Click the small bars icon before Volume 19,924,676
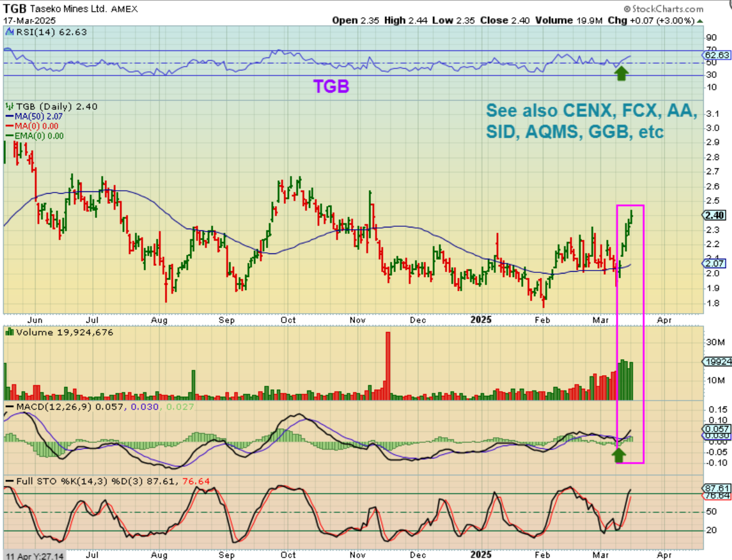Screen dimensions: 732x560 click(8, 333)
